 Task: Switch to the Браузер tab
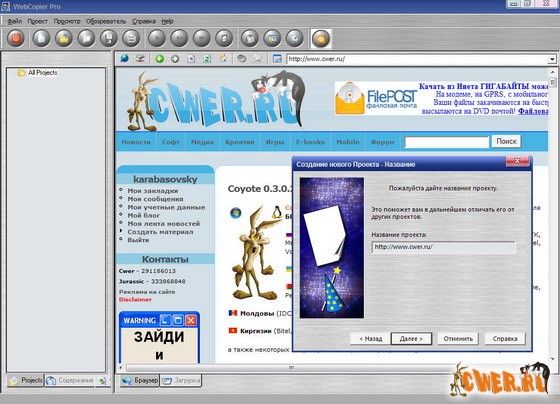[140, 380]
